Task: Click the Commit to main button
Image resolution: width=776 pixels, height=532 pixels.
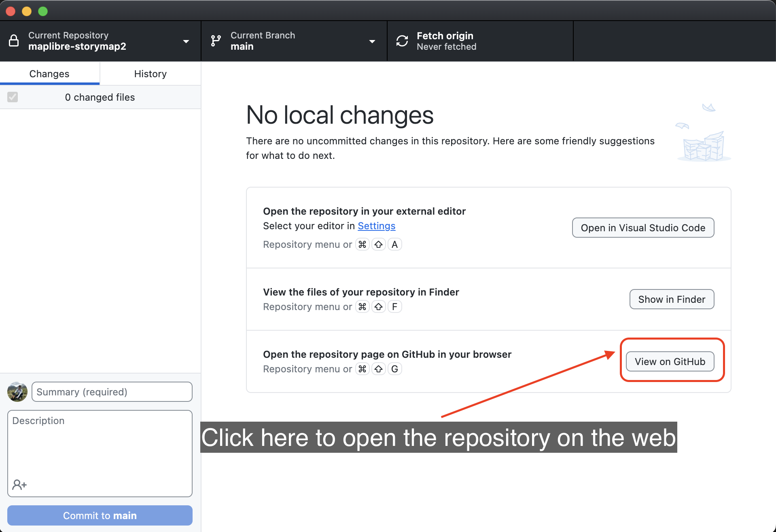Action: pos(100,515)
